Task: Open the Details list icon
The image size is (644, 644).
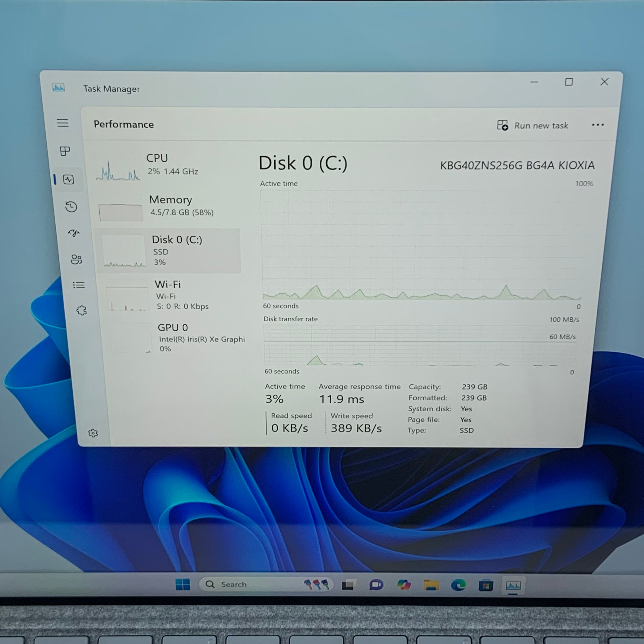Action: (79, 285)
